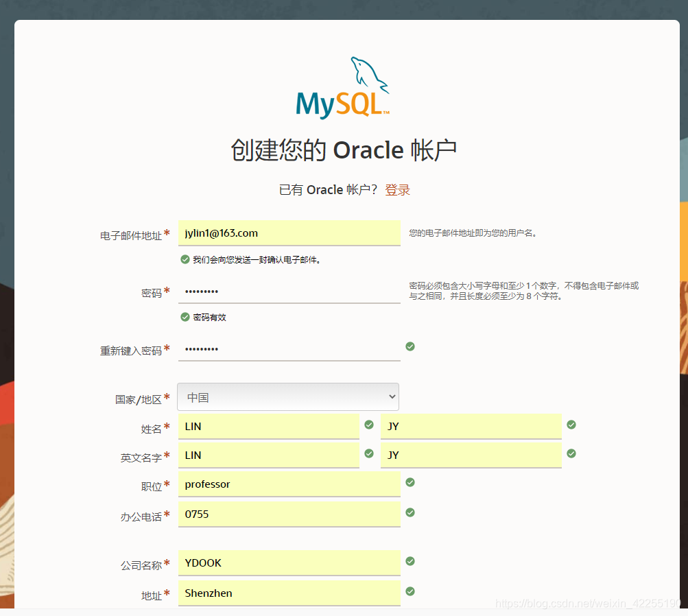Click the green checkmark beside 我们会向您发送一封确认电子邮件

click(185, 260)
